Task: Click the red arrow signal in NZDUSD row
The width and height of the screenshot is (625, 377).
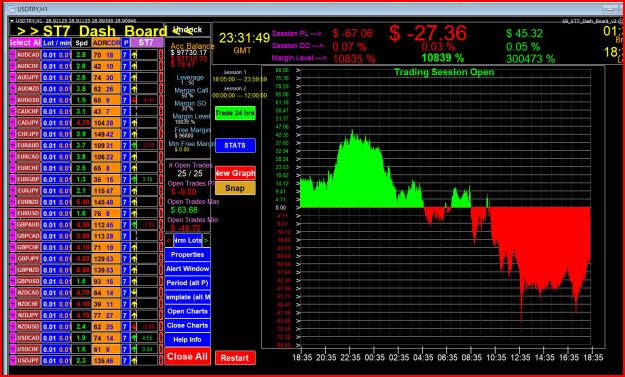Action: (x=134, y=327)
